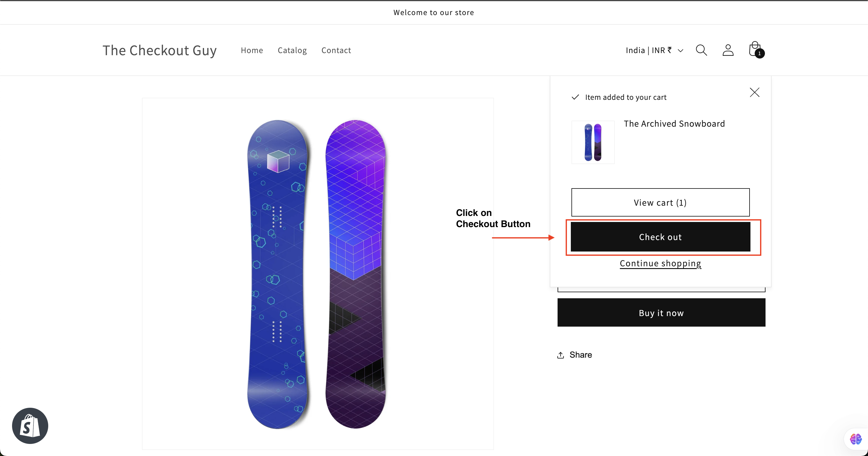This screenshot has height=456, width=868.
Task: Click the Share upload icon
Action: tap(560, 355)
